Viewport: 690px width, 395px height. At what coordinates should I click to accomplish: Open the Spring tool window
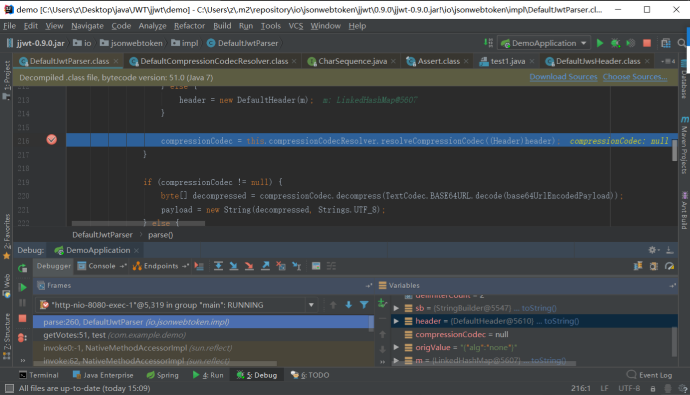tap(162, 375)
